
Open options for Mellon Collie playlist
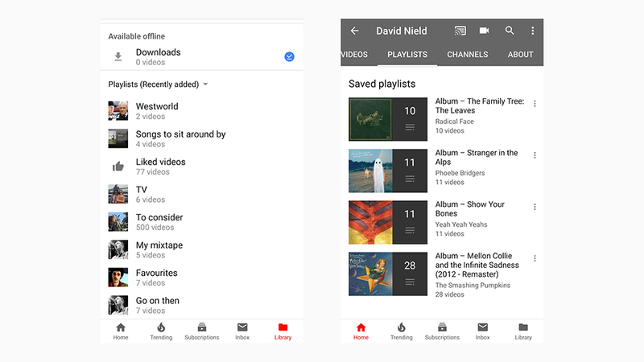tap(535, 258)
